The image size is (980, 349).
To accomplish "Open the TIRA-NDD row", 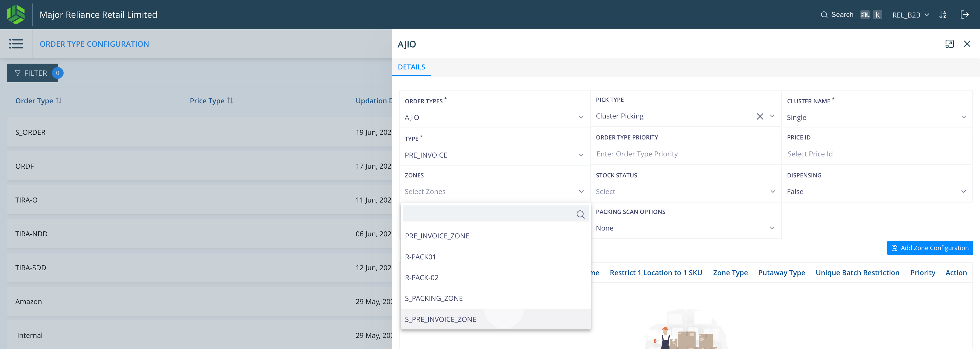I will tap(199, 234).
